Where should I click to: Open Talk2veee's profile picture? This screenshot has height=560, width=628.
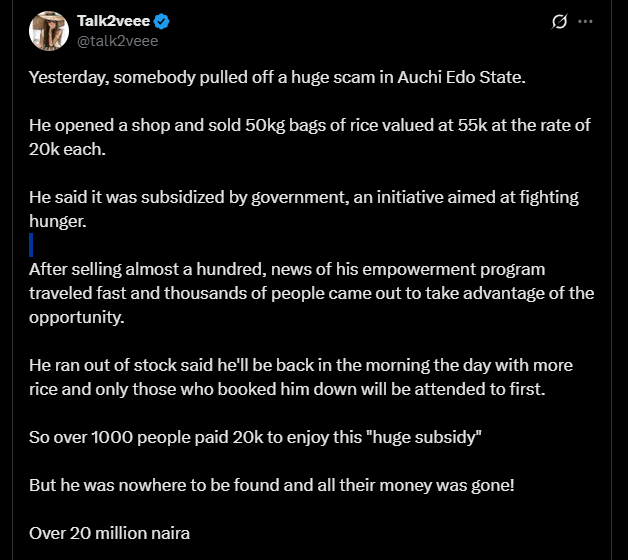click(x=49, y=31)
